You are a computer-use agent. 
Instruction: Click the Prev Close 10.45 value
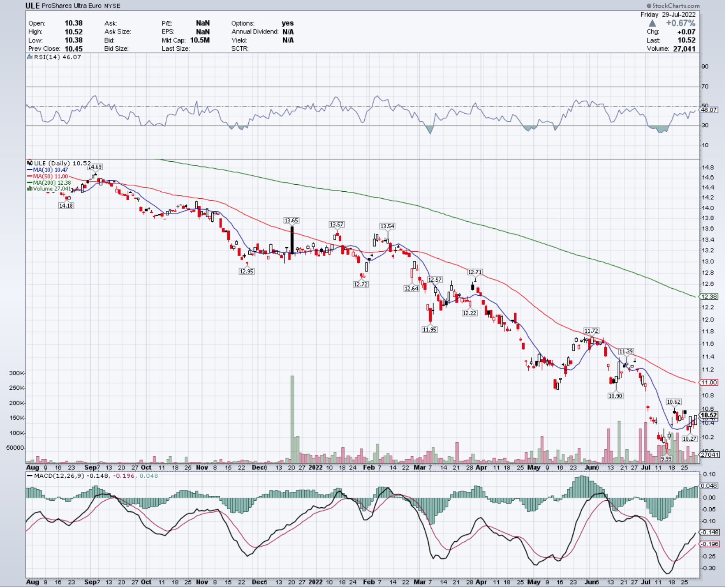click(x=74, y=48)
